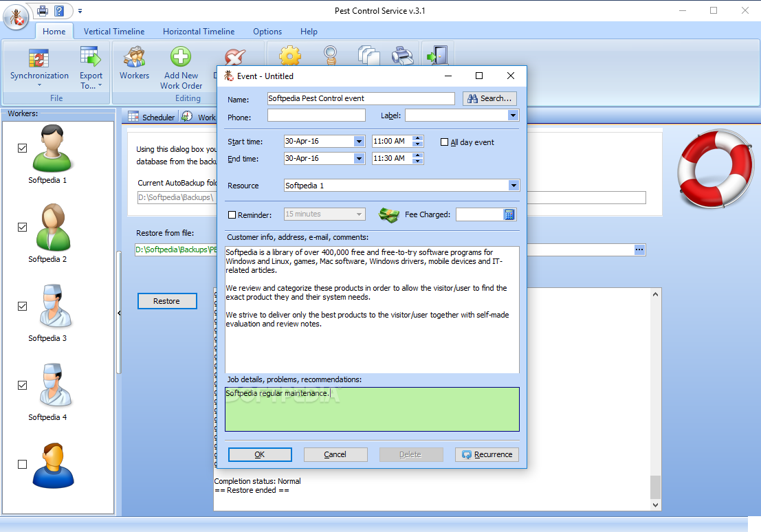Uncheck the Softpedia 1 worker checkbox
Image resolution: width=761 pixels, height=532 pixels.
click(x=22, y=148)
